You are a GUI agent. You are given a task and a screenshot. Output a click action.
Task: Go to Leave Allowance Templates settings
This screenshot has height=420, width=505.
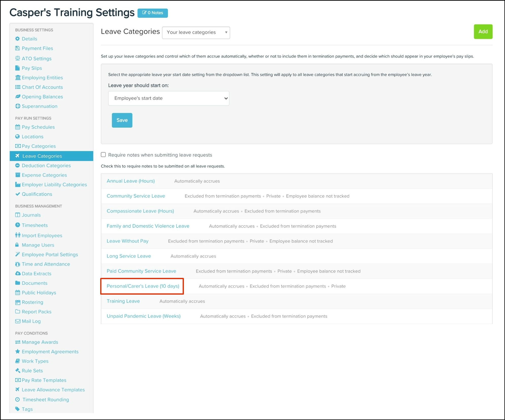tap(53, 390)
